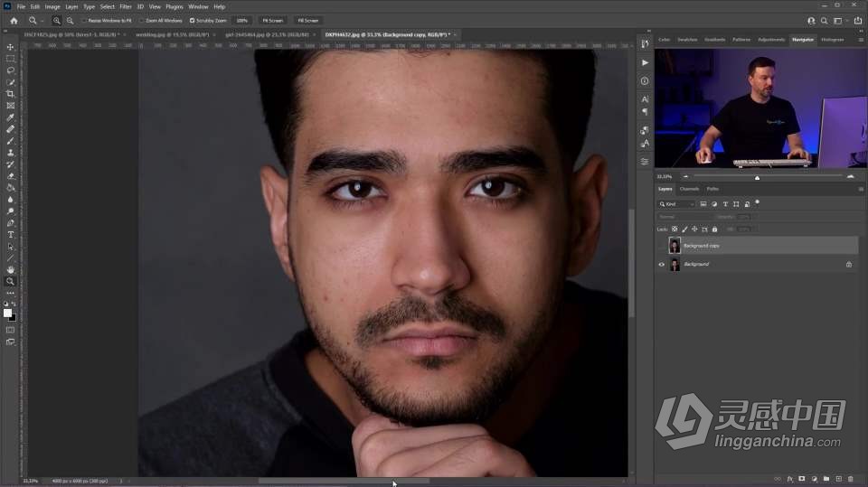Pick the Horizontal Type tool
Viewport: 868px width, 487px height.
coord(11,235)
